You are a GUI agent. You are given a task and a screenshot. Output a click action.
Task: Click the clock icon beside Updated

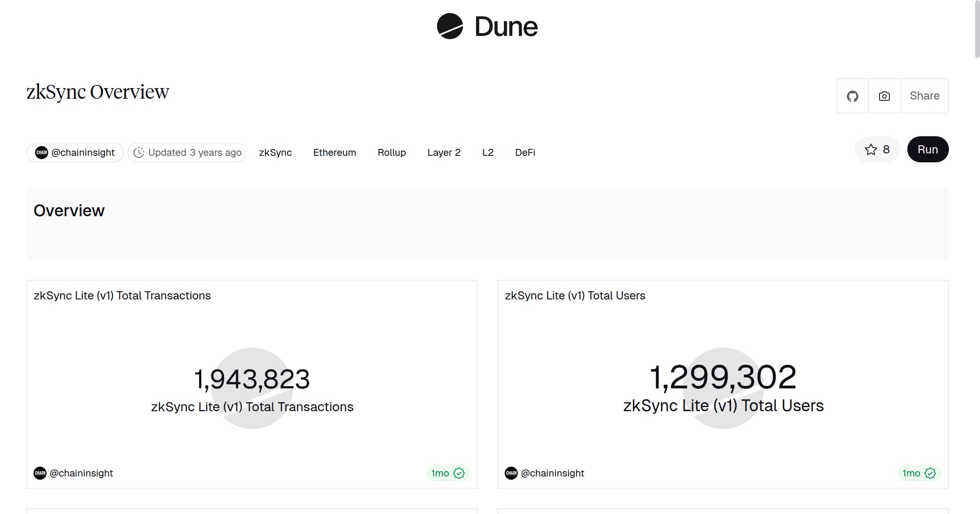click(139, 153)
